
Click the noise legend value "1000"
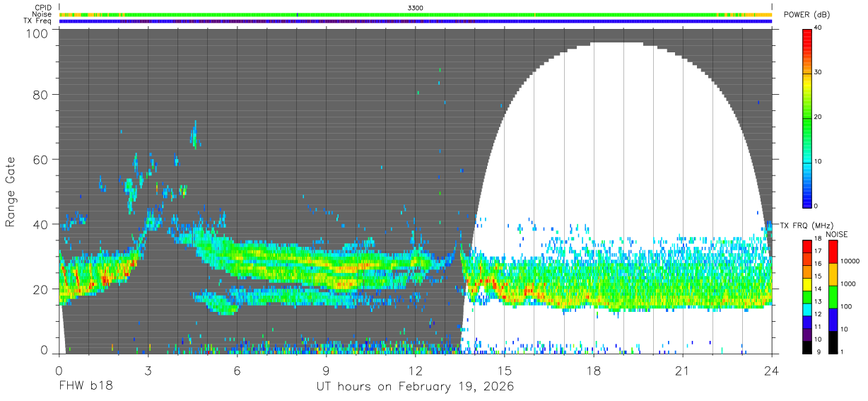[848, 284]
